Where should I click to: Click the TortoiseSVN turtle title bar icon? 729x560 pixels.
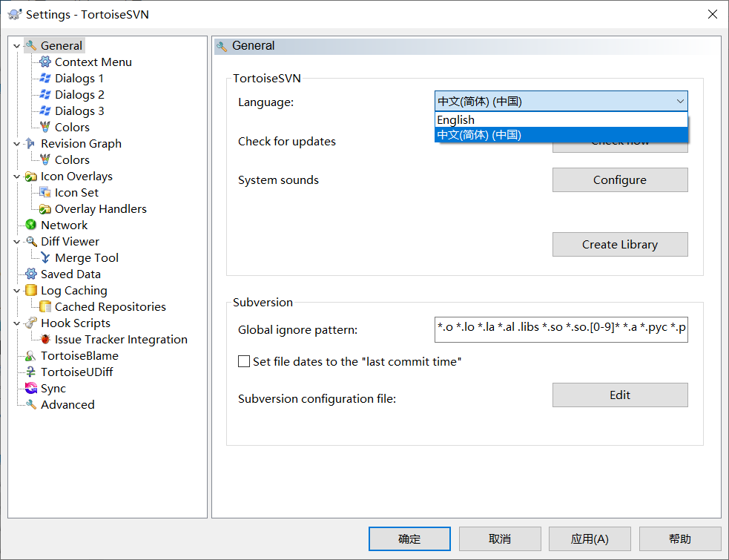(x=15, y=14)
